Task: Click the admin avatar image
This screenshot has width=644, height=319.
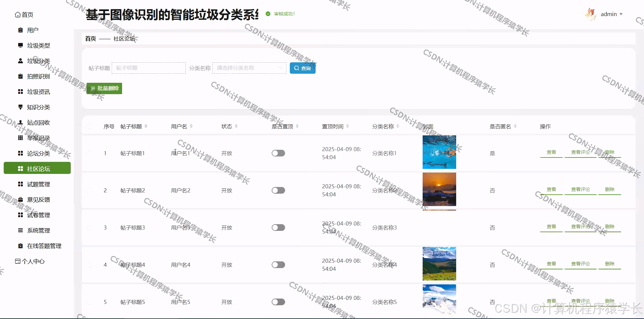Action: pos(591,14)
